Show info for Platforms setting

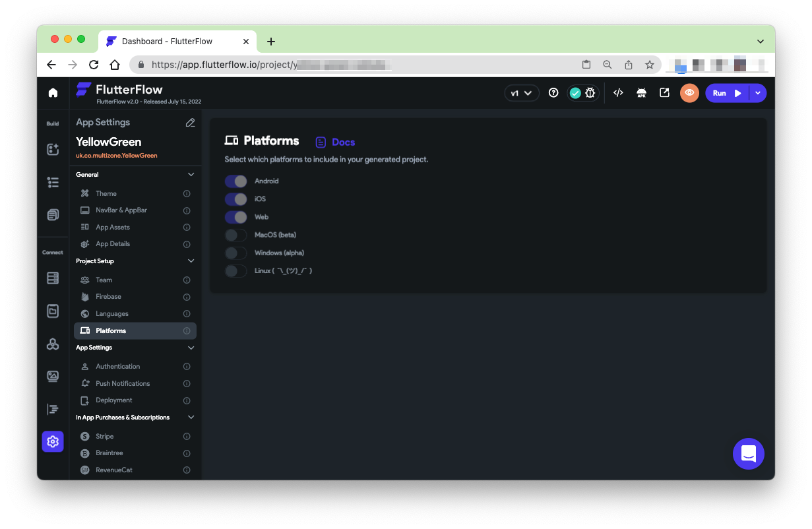point(187,331)
